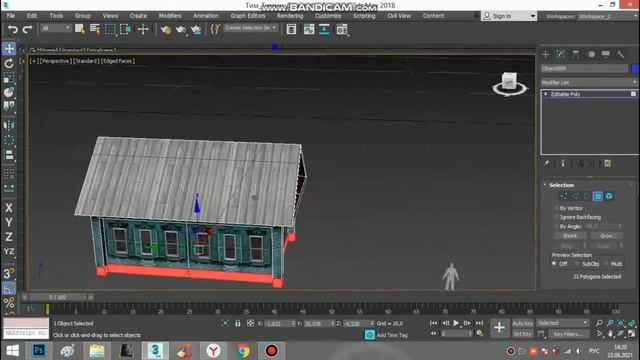640x360 pixels.
Task: Expand the Editable Poly modifier entry
Action: pyautogui.click(x=546, y=94)
